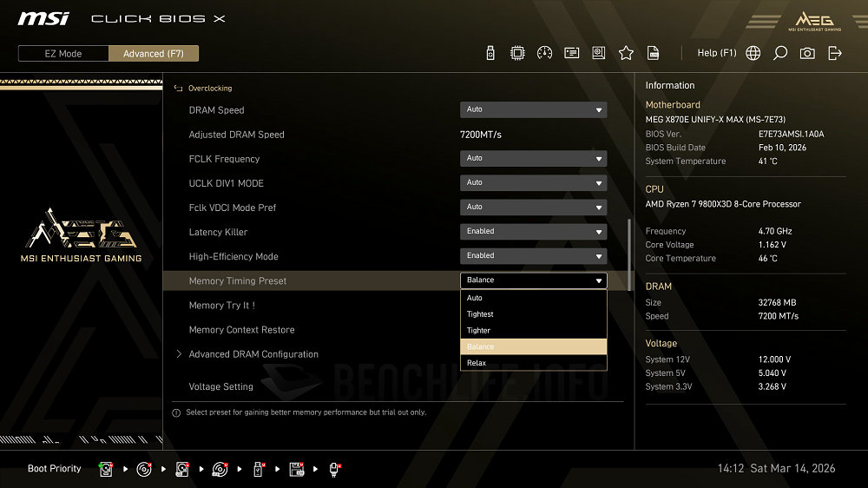Open the High-Efficiency Mode Enabled dropdown
The image size is (868, 488).
coord(533,256)
